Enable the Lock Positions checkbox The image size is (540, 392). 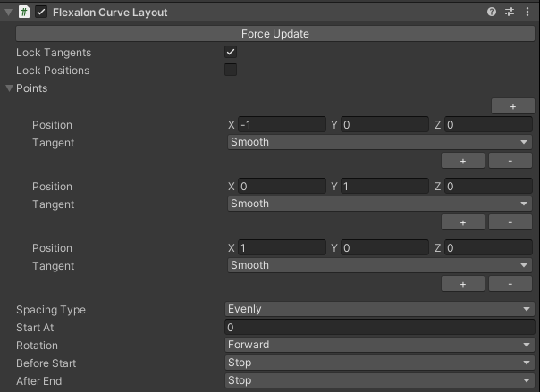click(x=231, y=70)
